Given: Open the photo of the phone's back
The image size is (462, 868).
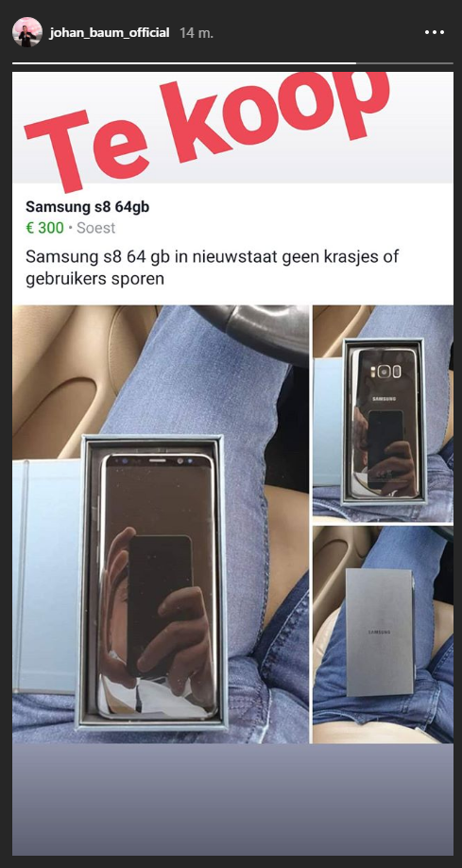Looking at the screenshot, I should pyautogui.click(x=383, y=413).
